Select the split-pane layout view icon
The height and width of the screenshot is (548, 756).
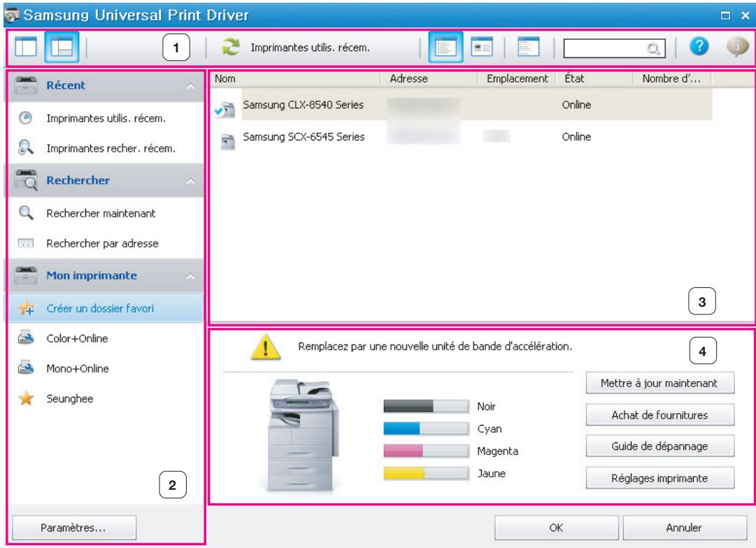point(62,48)
